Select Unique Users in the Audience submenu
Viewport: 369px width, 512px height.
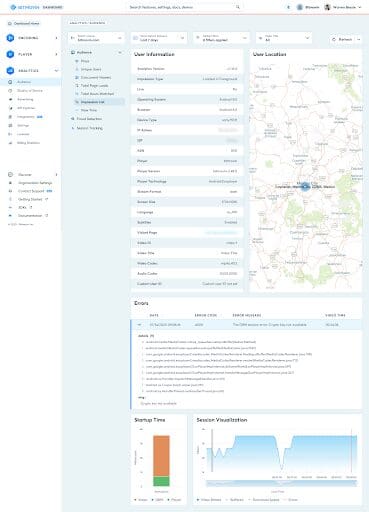91,69
